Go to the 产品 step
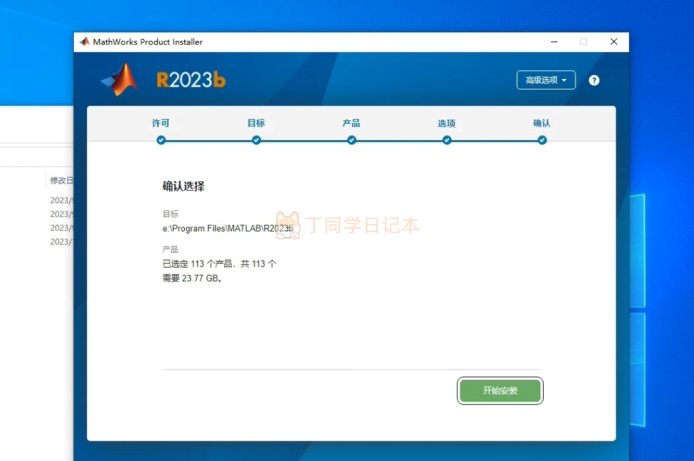This screenshot has height=461, width=694. pyautogui.click(x=351, y=123)
